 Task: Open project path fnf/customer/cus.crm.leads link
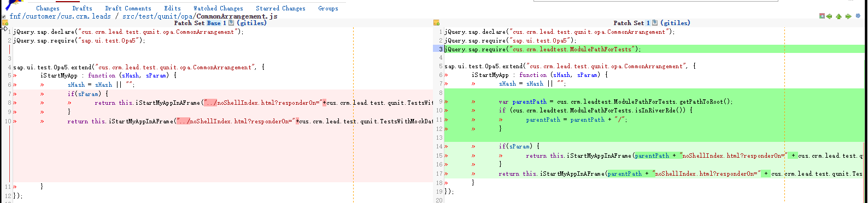pos(60,16)
